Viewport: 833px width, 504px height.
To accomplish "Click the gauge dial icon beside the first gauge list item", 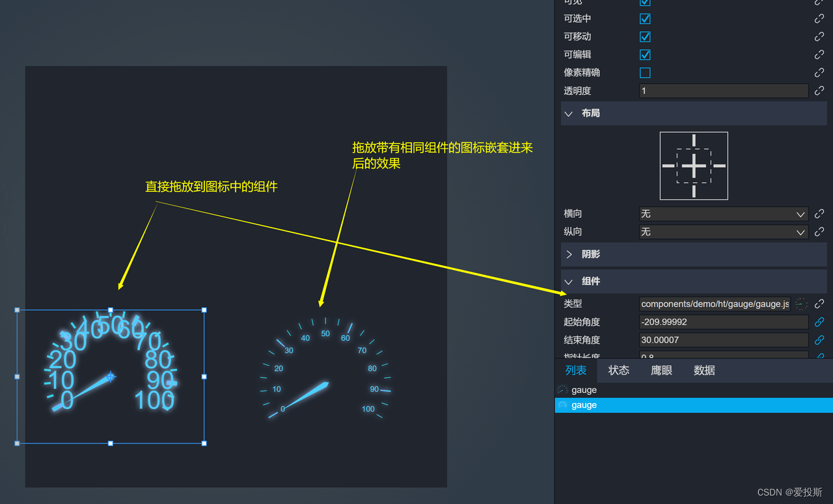I will [563, 390].
